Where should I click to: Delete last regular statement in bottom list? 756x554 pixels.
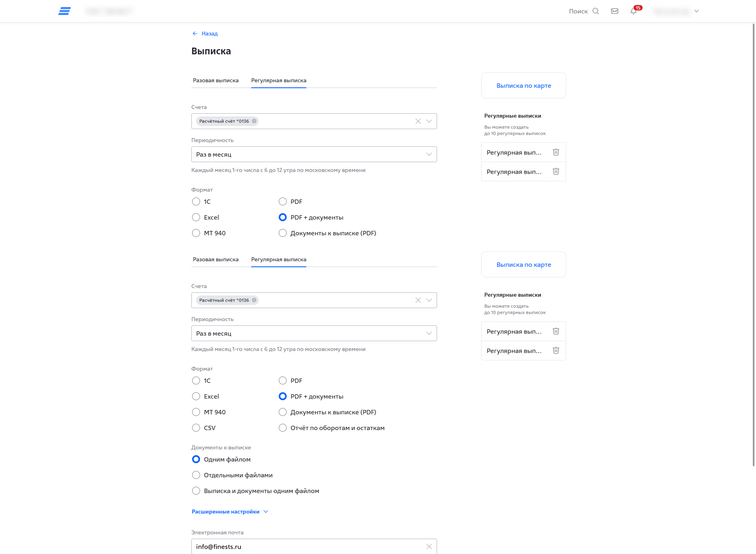(556, 351)
